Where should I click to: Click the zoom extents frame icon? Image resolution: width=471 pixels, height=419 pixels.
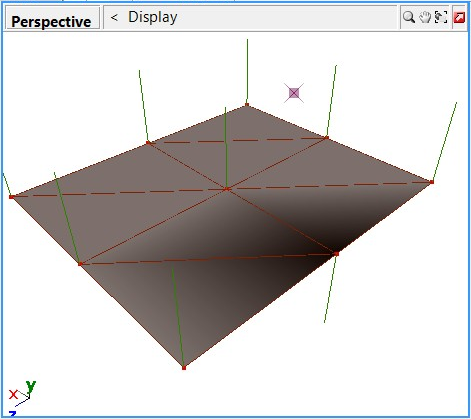click(441, 17)
